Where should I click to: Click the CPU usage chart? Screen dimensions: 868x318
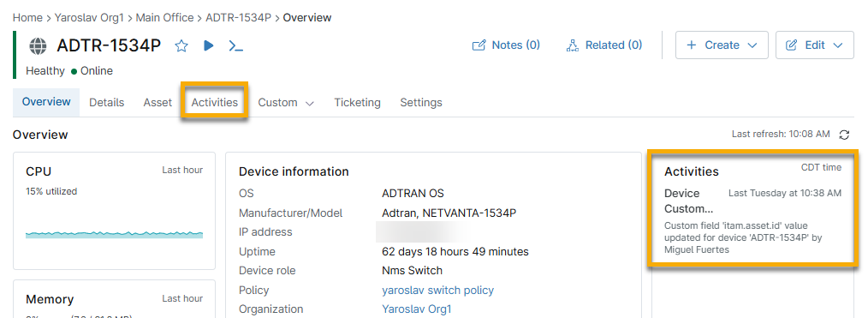[x=114, y=234]
